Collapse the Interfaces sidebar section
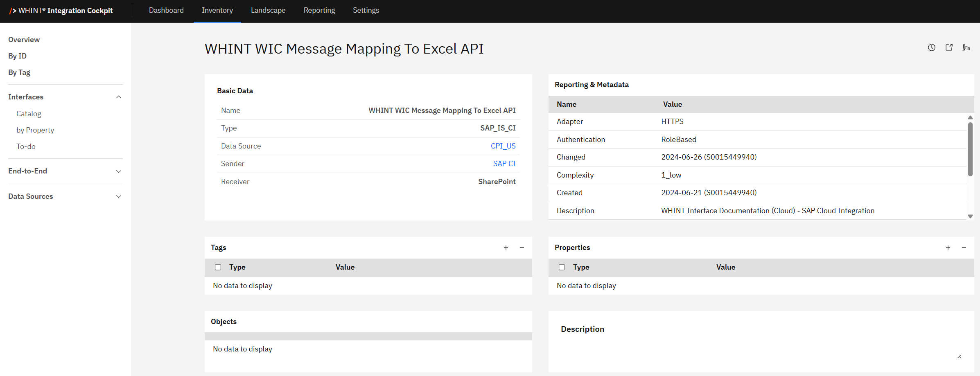Screen dimensions: 980x376 coord(119,97)
